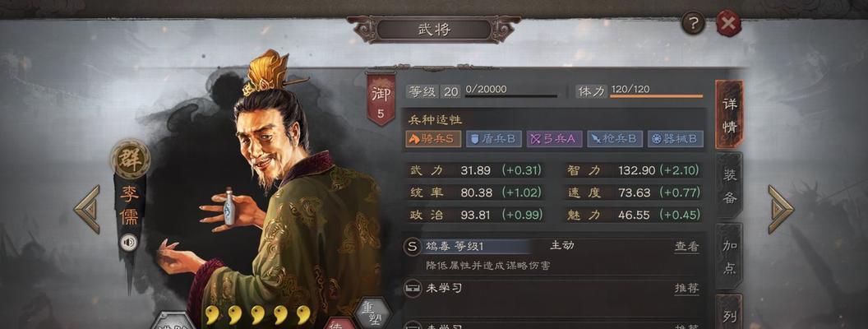The image size is (868, 329).
Task: Close the 武将 panel with red X
Action: tap(728, 23)
